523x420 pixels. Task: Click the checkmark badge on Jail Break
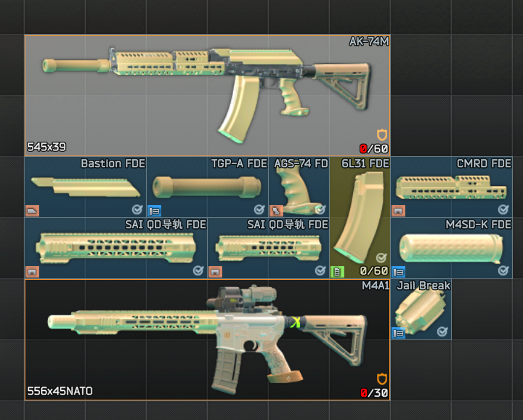[x=442, y=332]
